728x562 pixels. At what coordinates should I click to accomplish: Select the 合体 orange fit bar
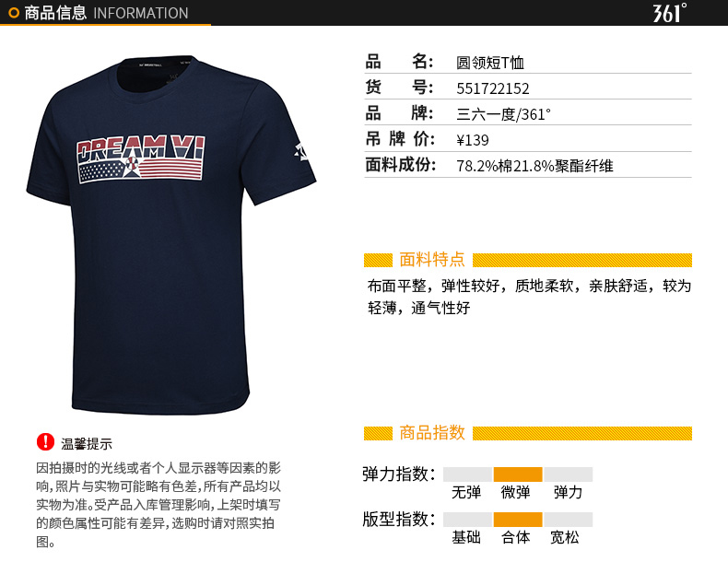click(518, 520)
